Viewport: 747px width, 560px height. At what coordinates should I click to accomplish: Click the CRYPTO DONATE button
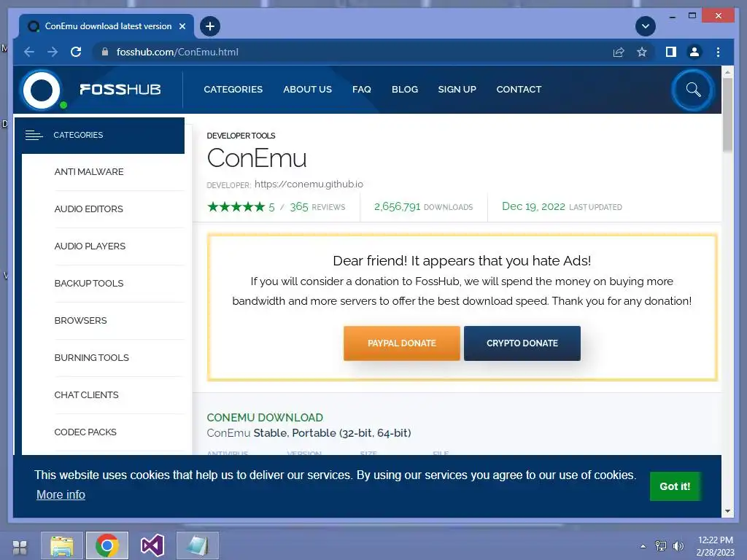[x=522, y=343]
